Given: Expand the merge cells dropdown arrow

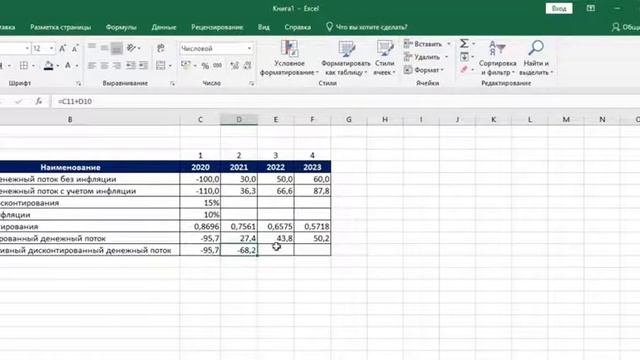Looking at the screenshot, I should point(170,66).
